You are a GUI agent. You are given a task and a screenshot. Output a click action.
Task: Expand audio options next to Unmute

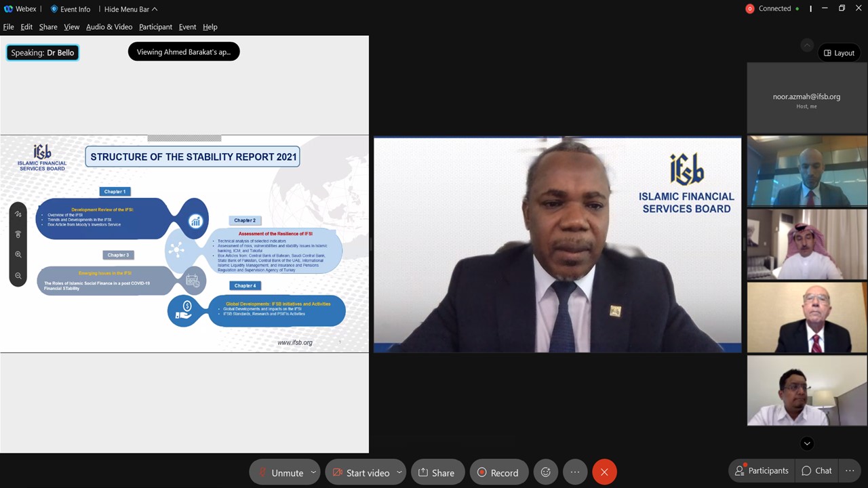tap(313, 472)
